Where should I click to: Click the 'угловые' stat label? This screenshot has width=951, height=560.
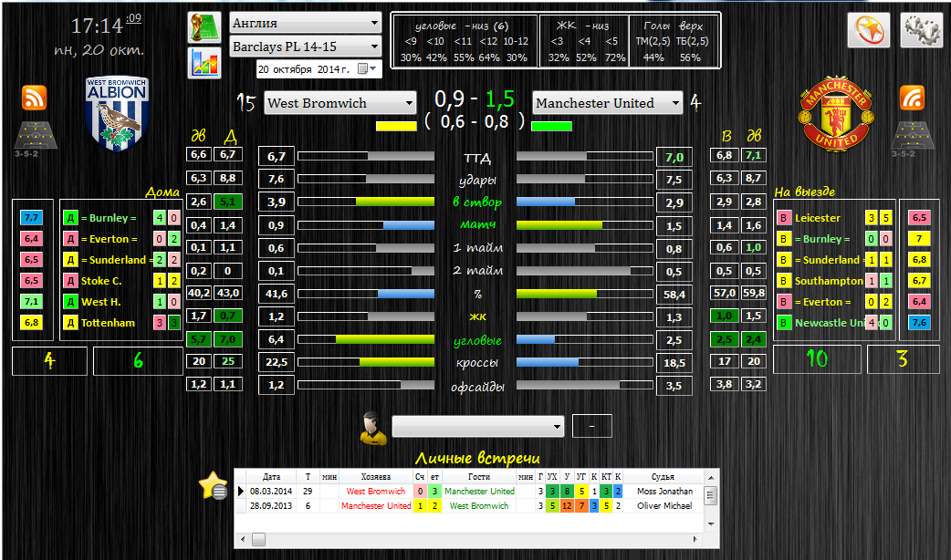(477, 340)
